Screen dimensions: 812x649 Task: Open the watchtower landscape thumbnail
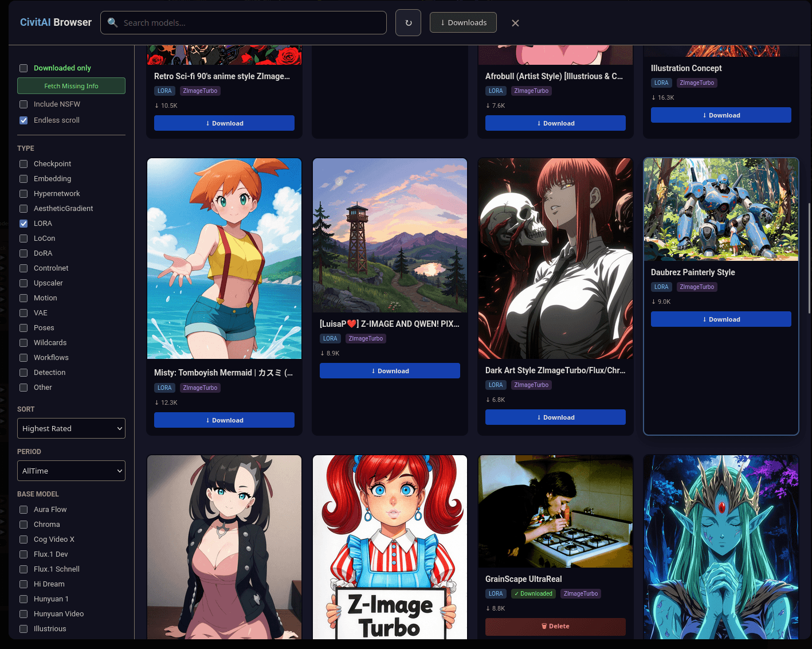coord(390,236)
